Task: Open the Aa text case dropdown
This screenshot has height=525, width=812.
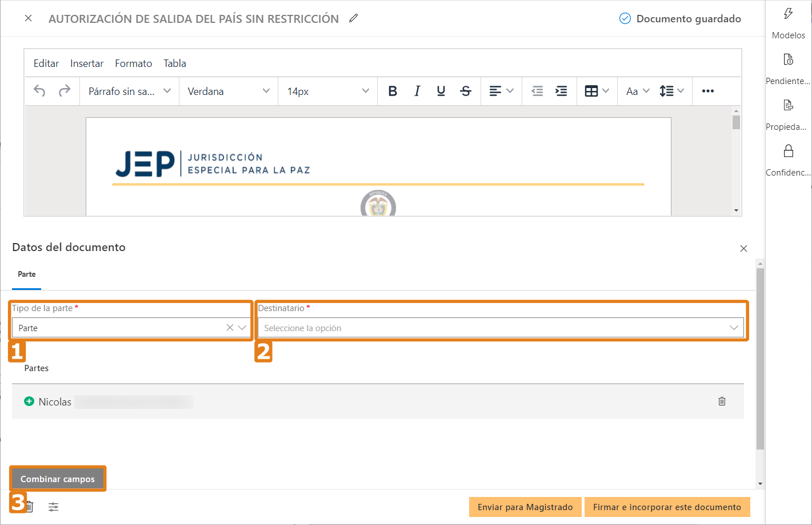Action: tap(638, 91)
